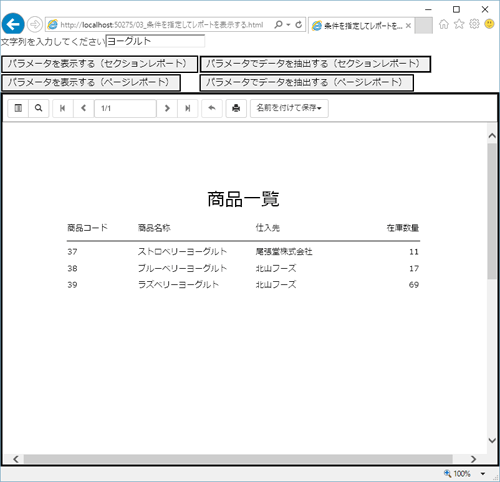Jump to last report page
The width and height of the screenshot is (500, 482).
[188, 108]
